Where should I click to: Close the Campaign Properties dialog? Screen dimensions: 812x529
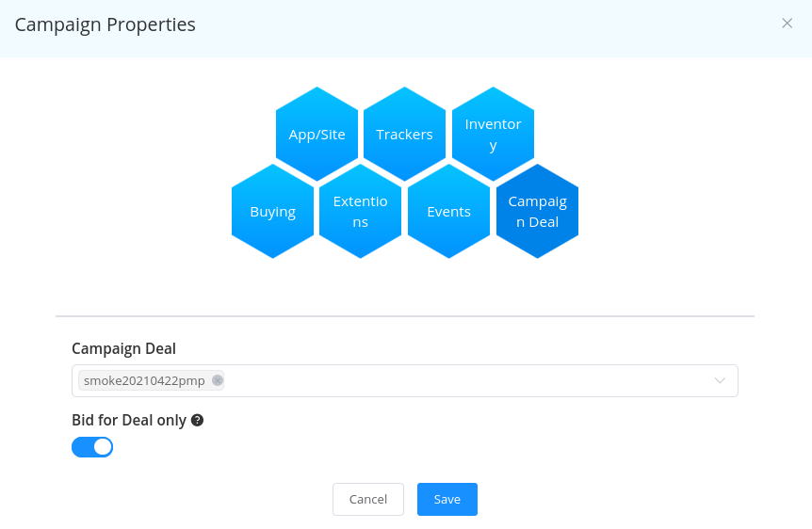(x=788, y=24)
